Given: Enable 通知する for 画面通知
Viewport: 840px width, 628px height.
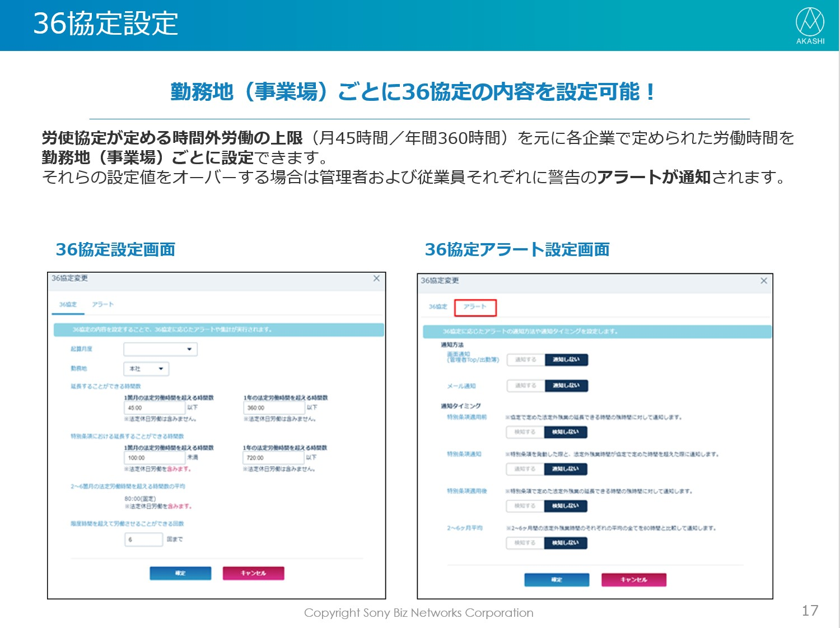Looking at the screenshot, I should click(x=525, y=360).
